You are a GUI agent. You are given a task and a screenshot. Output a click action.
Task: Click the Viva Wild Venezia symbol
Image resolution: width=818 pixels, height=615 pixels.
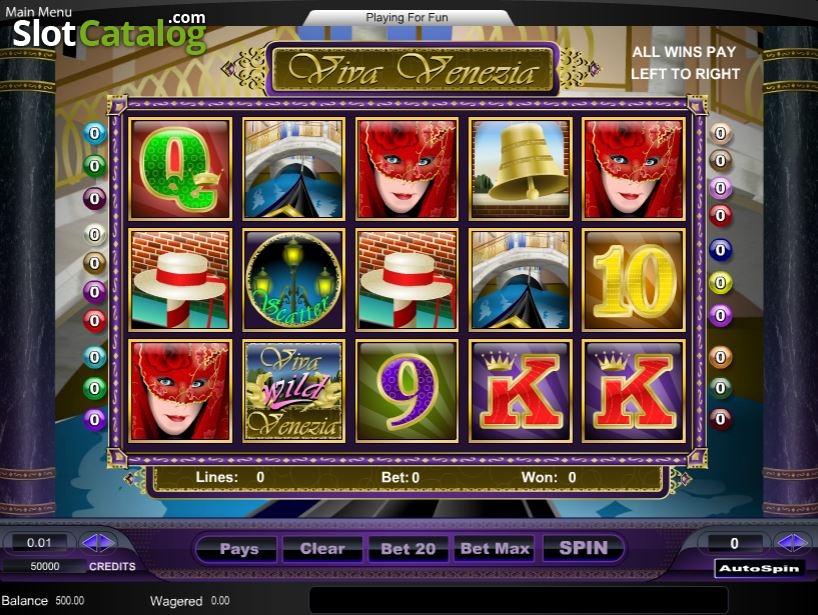(294, 391)
